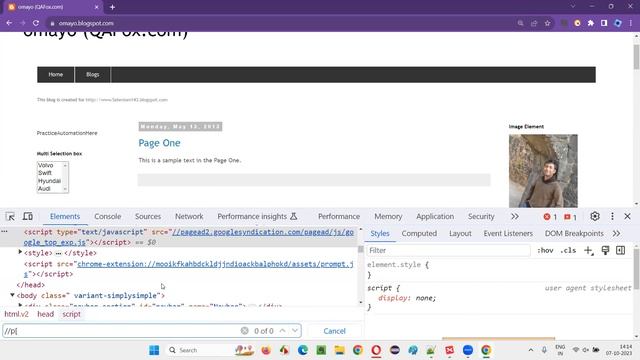Toggle rendering emulations paintbrush icon
This screenshot has height=360, width=640.
(x=605, y=250)
